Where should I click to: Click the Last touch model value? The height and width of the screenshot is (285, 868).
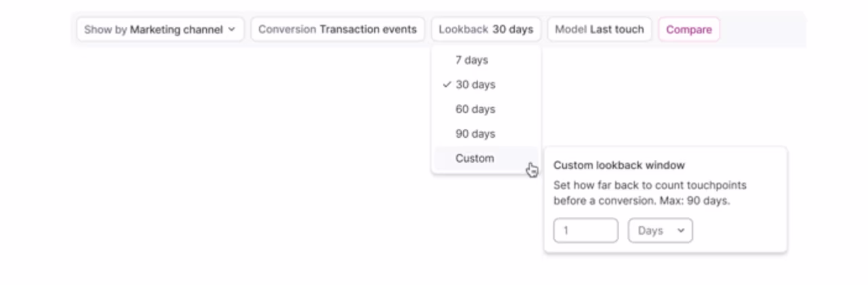617,29
